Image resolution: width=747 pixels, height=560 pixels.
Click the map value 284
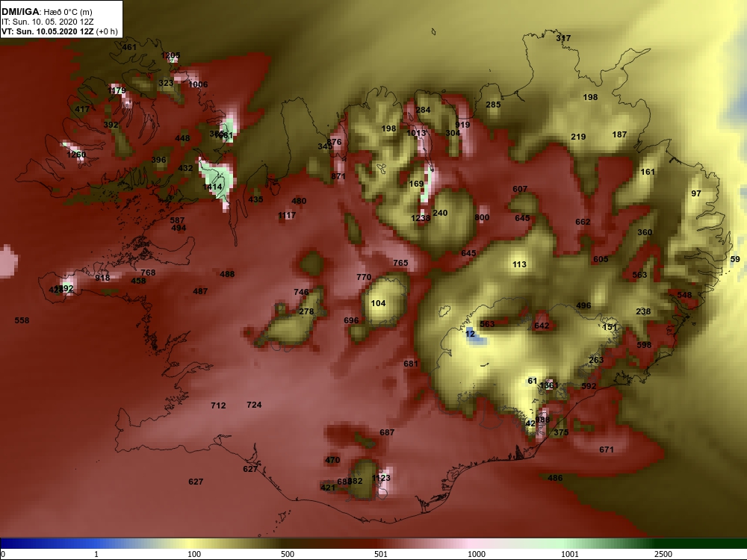coord(423,110)
